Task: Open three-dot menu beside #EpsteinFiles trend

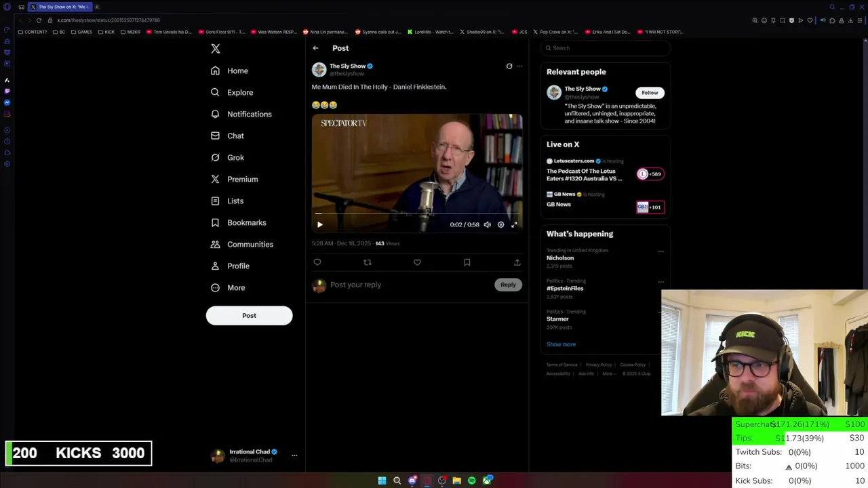Action: point(661,282)
